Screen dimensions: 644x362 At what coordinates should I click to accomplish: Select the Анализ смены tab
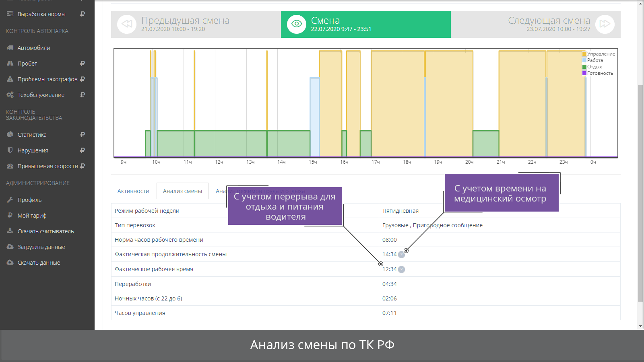click(182, 191)
